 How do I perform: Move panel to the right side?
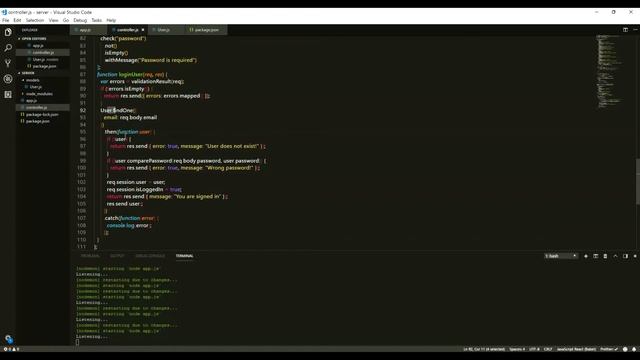click(x=625, y=256)
